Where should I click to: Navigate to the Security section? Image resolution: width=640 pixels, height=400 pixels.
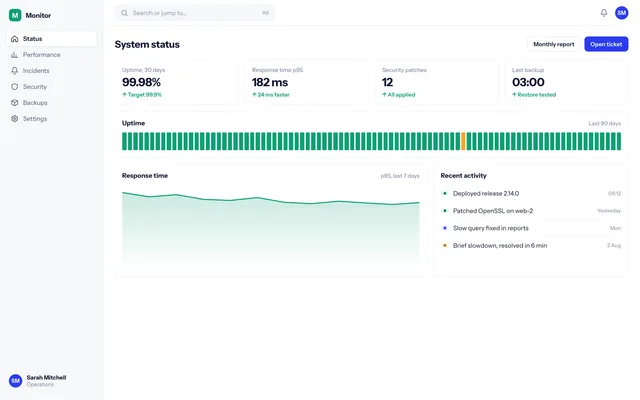[51, 87]
